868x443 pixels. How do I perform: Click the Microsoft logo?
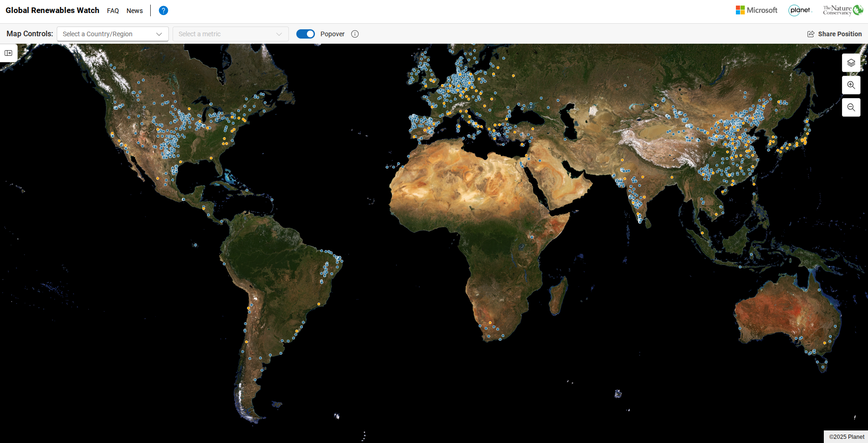[x=756, y=10]
